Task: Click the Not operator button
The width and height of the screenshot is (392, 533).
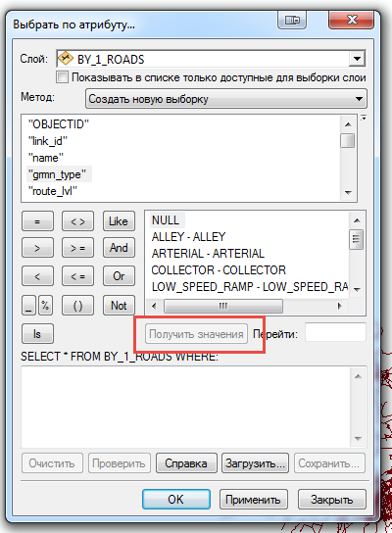Action: [119, 306]
